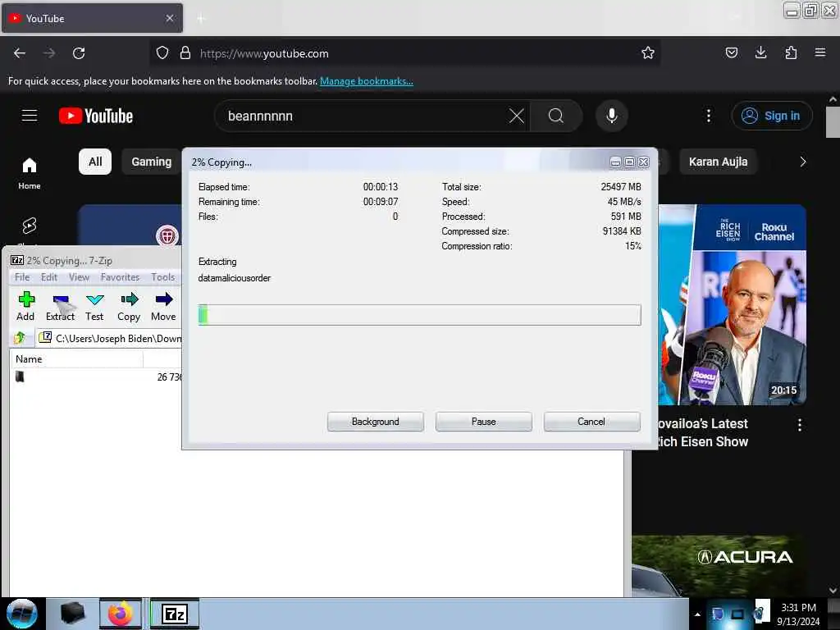Open 7-Zip View menu
This screenshot has width=840, height=630.
point(79,277)
